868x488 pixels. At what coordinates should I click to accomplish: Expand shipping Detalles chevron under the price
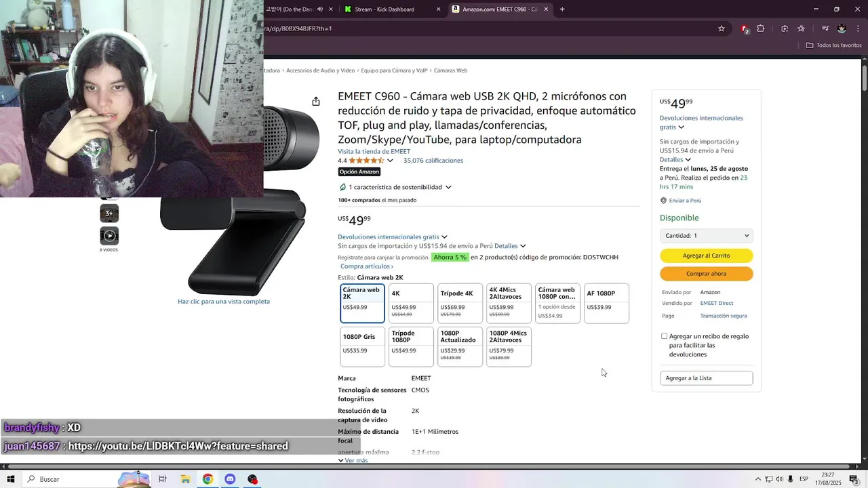tap(523, 246)
